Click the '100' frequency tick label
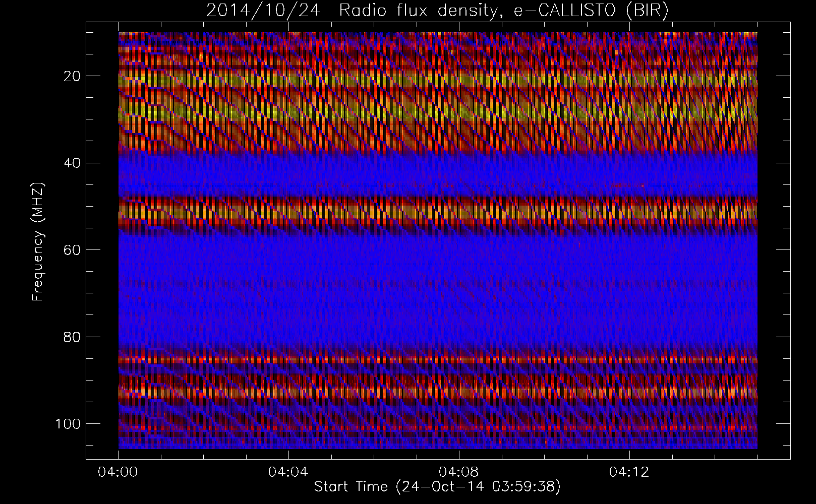816x504 pixels. coord(68,423)
